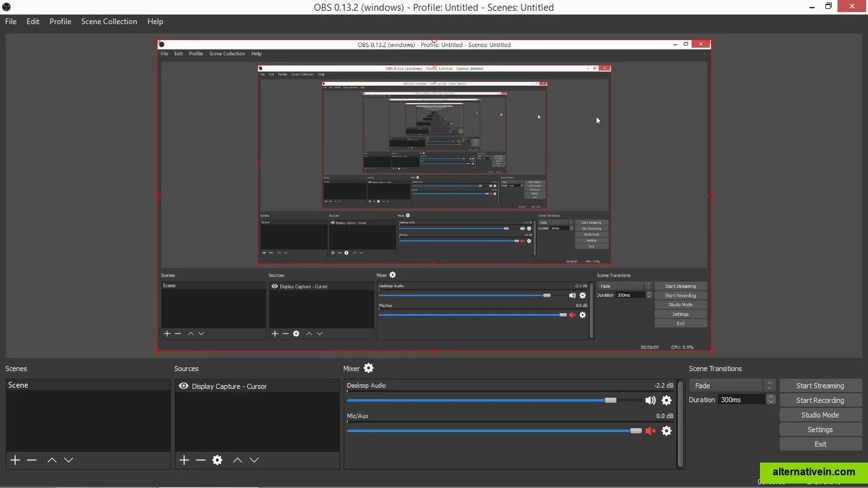Click the Exit button
Image resolution: width=868 pixels, height=488 pixels.
tap(820, 444)
